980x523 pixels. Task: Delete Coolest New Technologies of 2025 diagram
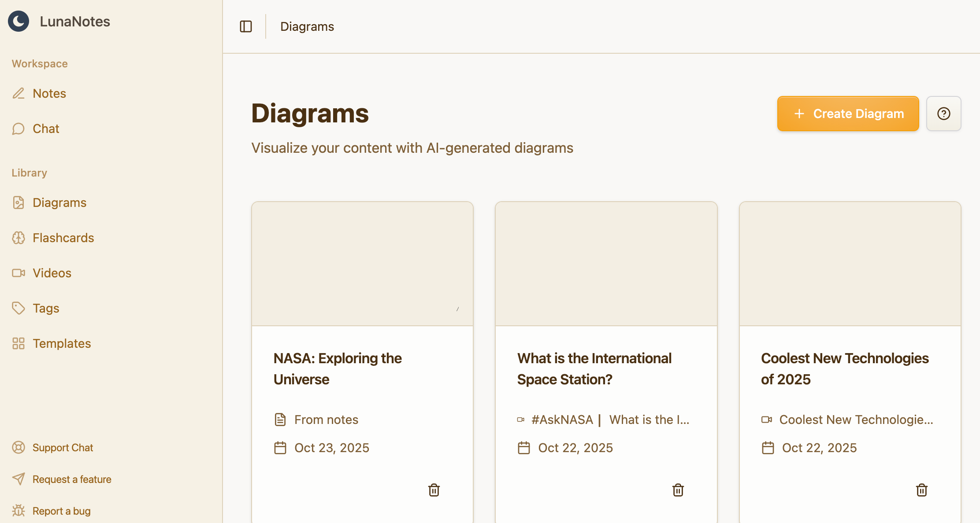(921, 490)
